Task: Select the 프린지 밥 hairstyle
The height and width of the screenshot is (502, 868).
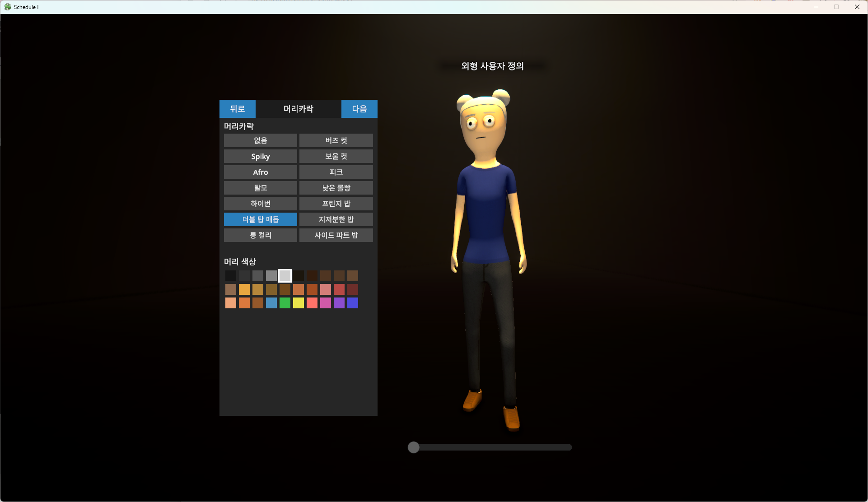Action: (336, 204)
